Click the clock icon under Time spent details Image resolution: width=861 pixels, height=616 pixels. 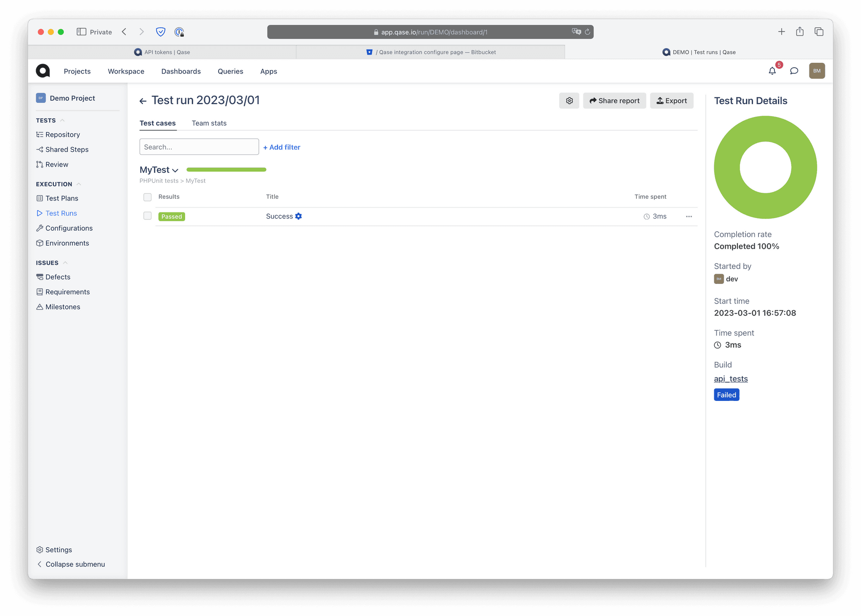coord(718,345)
